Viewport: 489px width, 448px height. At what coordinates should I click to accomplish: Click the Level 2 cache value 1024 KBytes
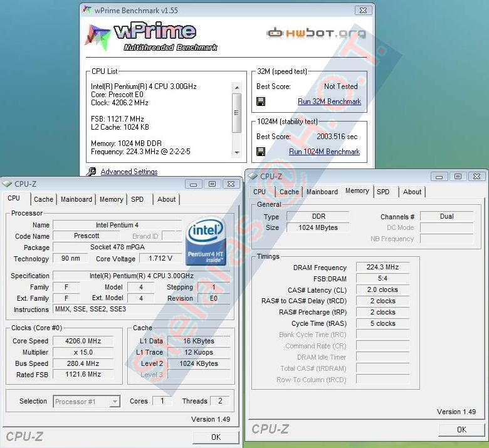[199, 363]
